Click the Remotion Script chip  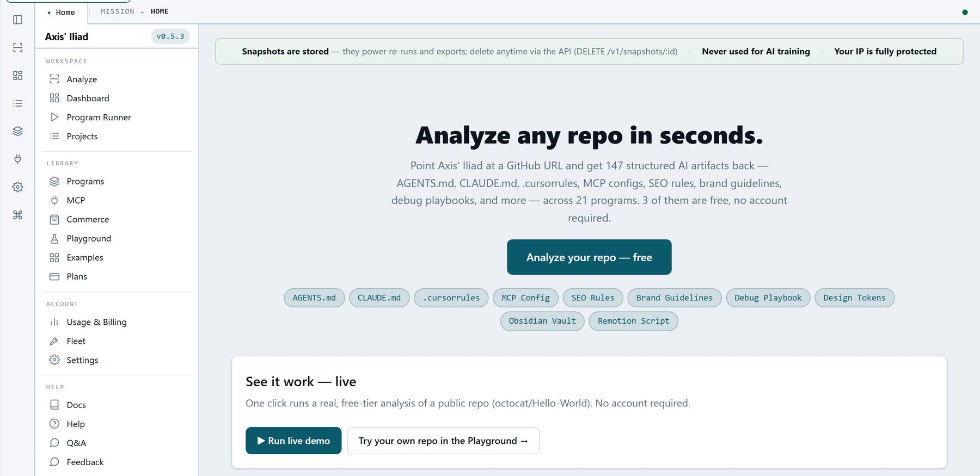pos(634,321)
